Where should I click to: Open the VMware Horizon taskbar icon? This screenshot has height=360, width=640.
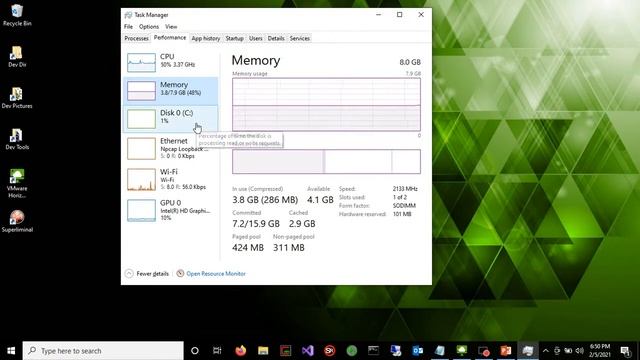click(x=462, y=351)
